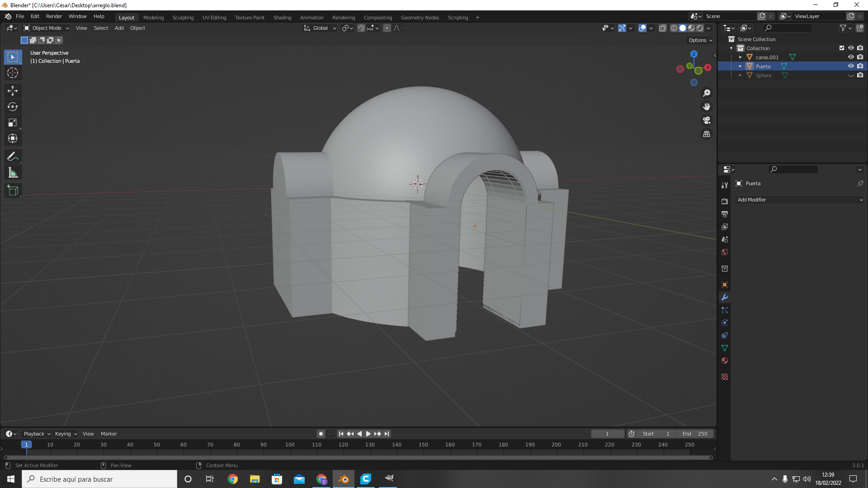Toggle the camera view icon
The width and height of the screenshot is (868, 488).
pyautogui.click(x=707, y=120)
